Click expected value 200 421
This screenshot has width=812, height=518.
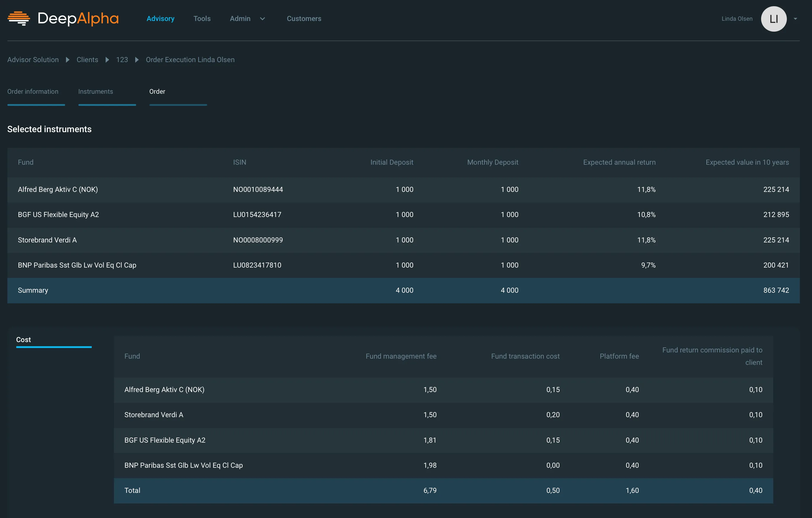pos(776,265)
